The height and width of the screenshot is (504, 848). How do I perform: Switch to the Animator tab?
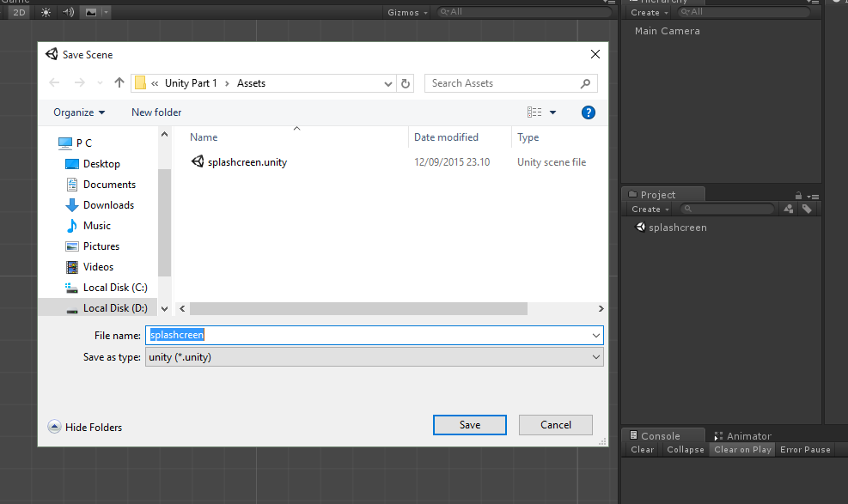747,435
